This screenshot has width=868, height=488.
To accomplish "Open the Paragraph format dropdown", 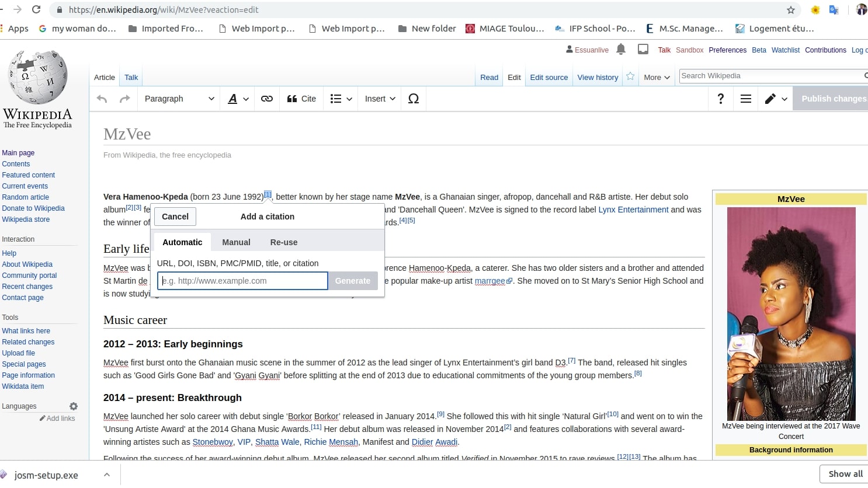I will coord(179,99).
